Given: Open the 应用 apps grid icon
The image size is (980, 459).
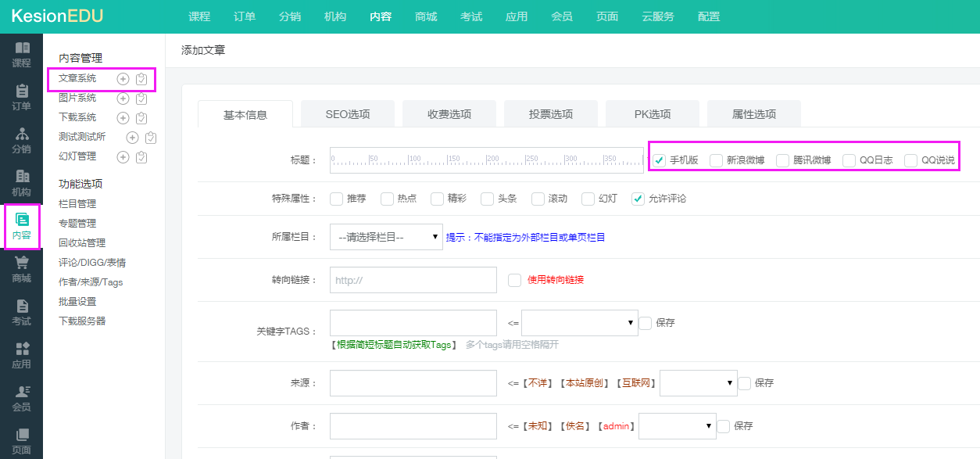Looking at the screenshot, I should [x=22, y=350].
